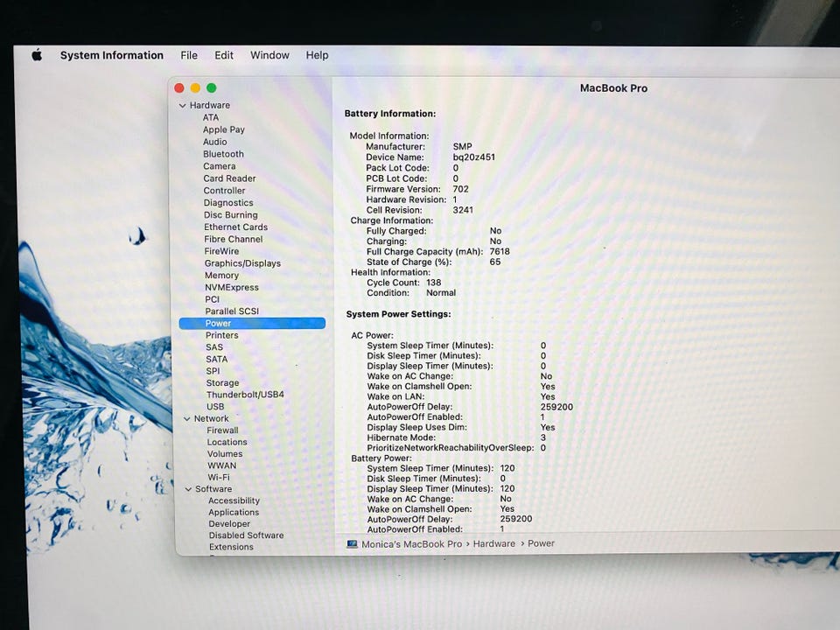Select Firewall under Network
The image size is (840, 630).
click(222, 430)
